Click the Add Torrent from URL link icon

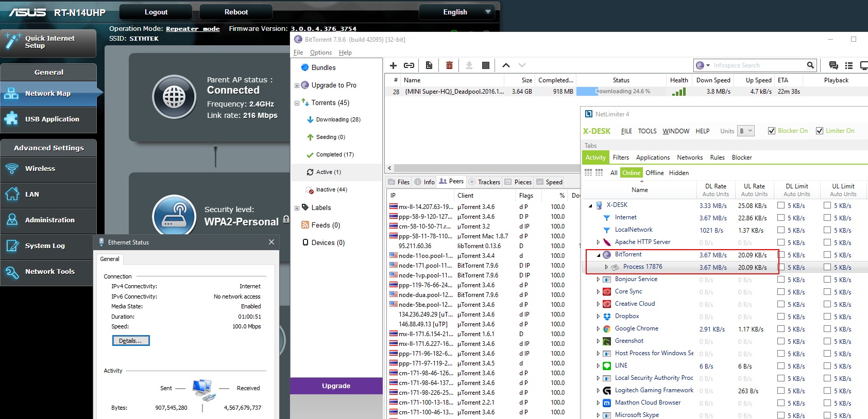click(409, 65)
